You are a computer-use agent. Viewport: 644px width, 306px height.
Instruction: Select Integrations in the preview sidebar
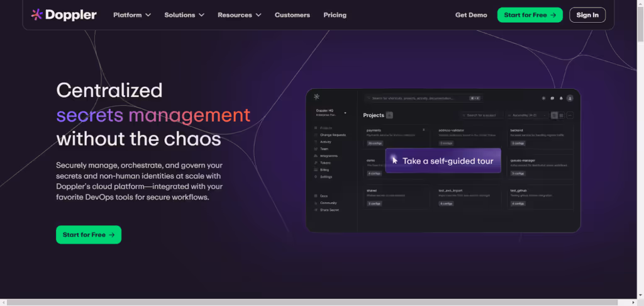326,156
